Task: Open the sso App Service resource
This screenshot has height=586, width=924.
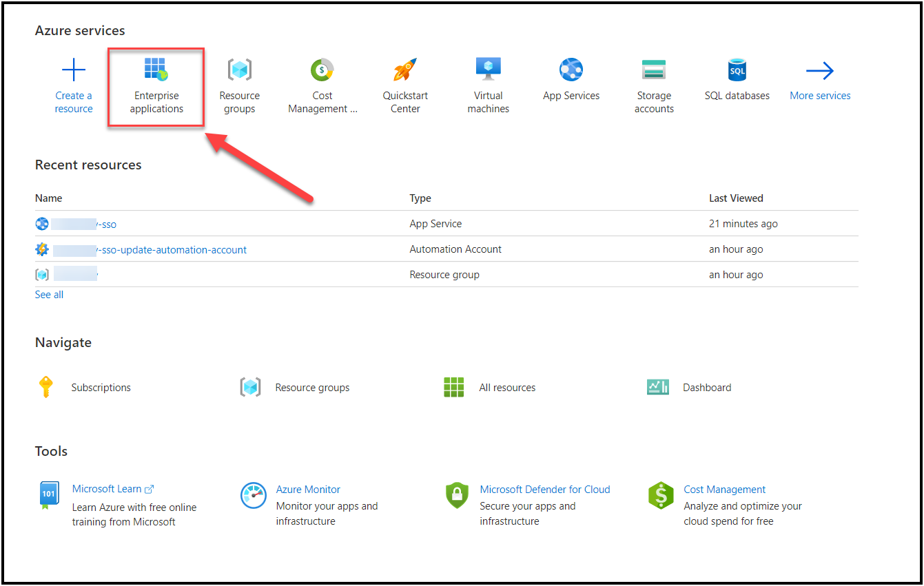Action: click(108, 224)
